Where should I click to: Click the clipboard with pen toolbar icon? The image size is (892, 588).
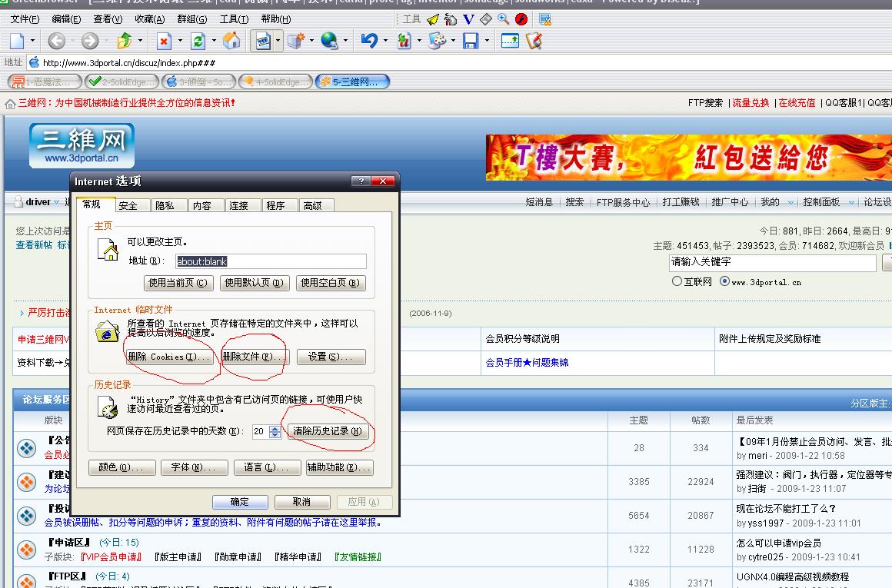coord(534,41)
